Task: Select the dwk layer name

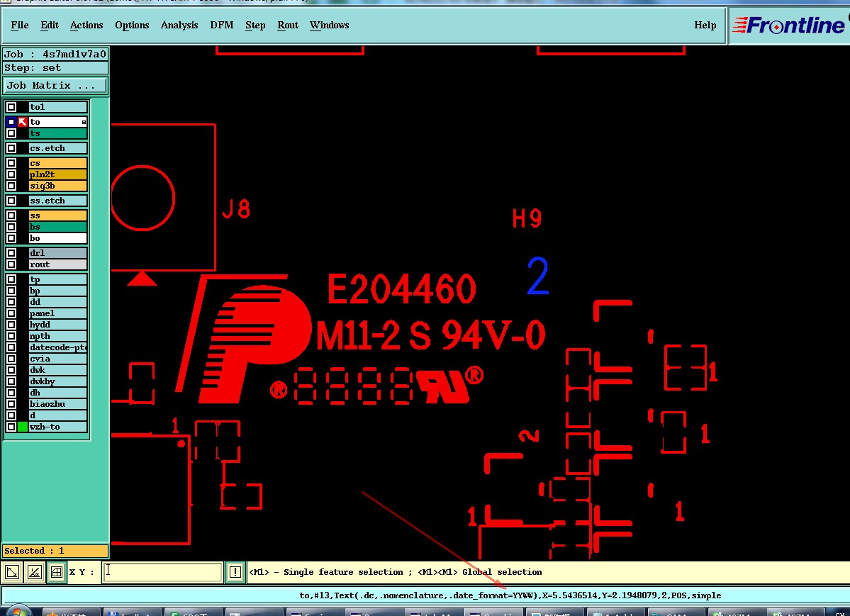Action: pyautogui.click(x=57, y=370)
